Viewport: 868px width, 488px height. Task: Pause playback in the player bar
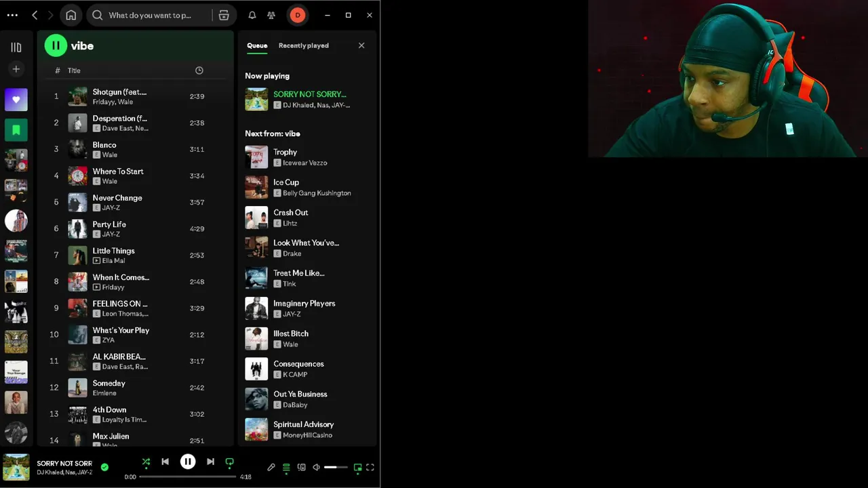point(188,462)
